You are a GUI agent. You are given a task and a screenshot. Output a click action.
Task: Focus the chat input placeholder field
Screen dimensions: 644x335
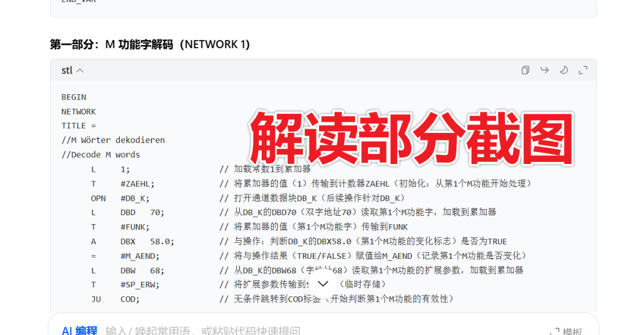pos(203,331)
